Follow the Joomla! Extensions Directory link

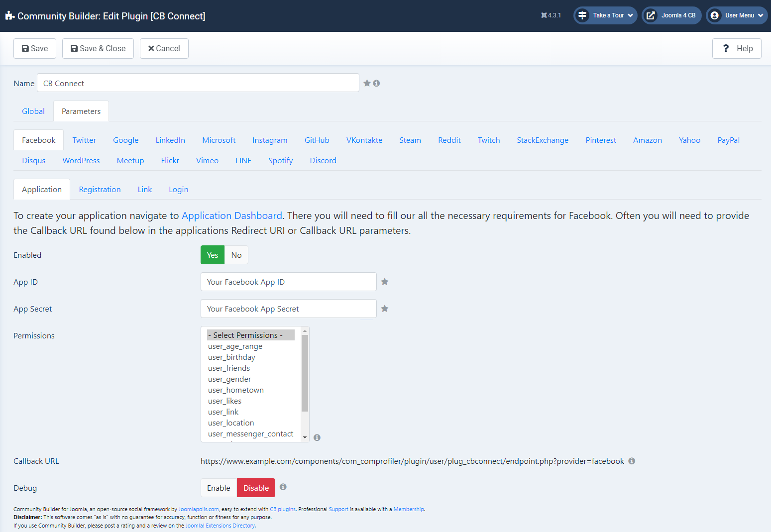pos(220,526)
